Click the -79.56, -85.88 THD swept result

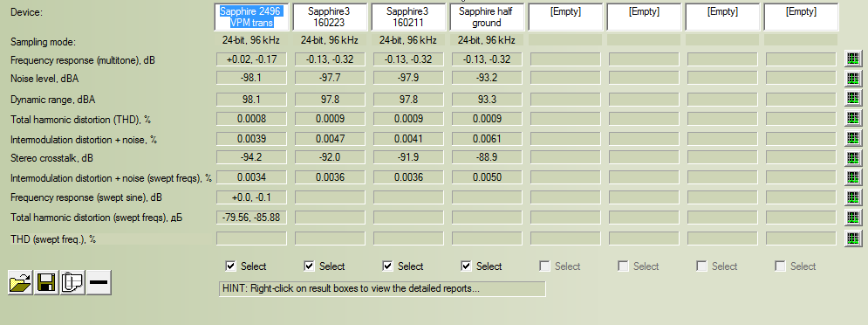[x=252, y=218]
